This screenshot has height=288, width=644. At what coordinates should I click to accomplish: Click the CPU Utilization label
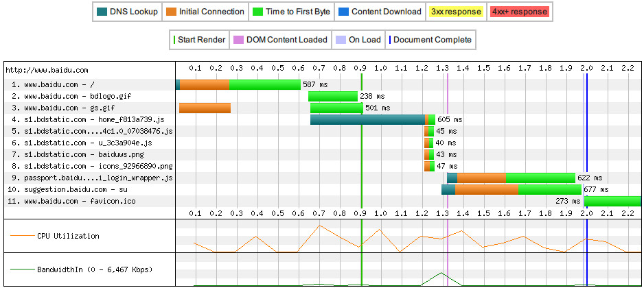coord(68,237)
